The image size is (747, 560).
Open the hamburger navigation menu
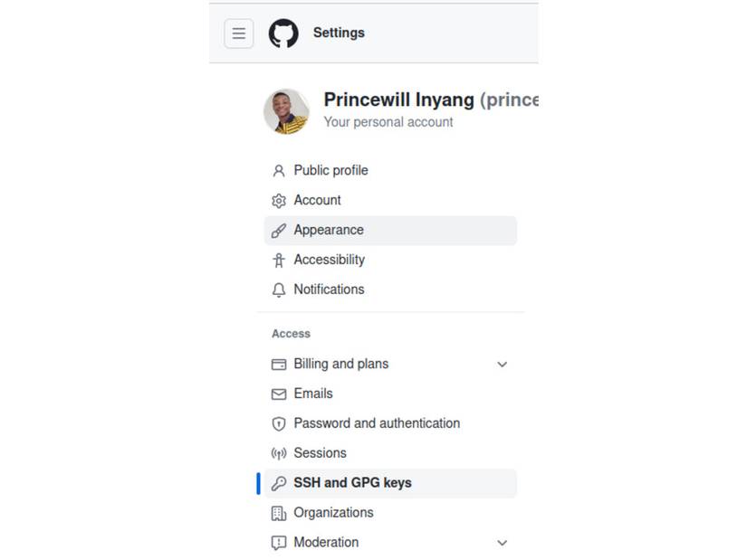point(239,33)
